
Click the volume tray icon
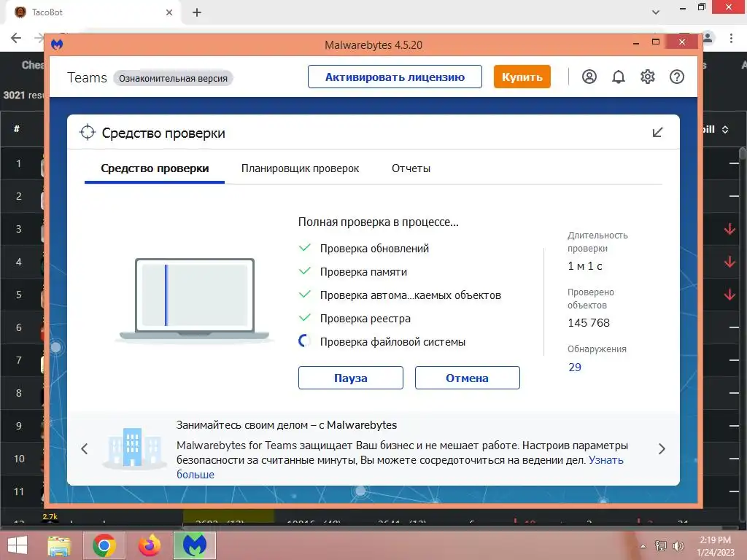[678, 546]
